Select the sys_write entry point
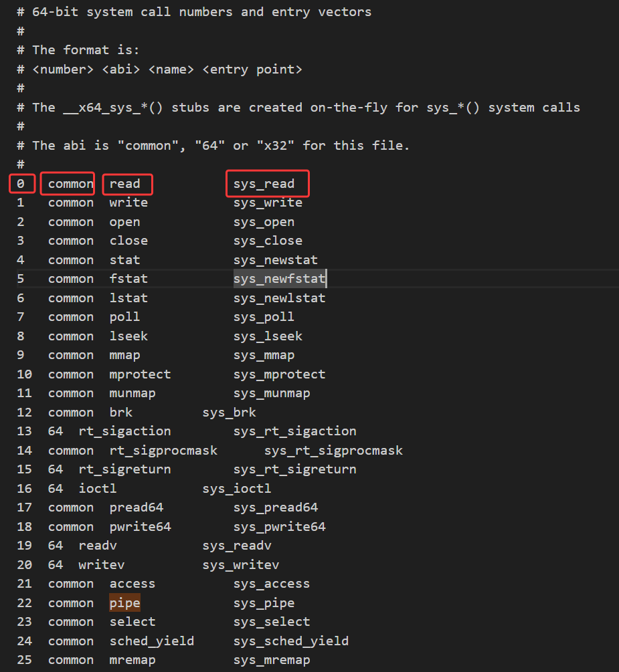The height and width of the screenshot is (672, 619). [268, 203]
